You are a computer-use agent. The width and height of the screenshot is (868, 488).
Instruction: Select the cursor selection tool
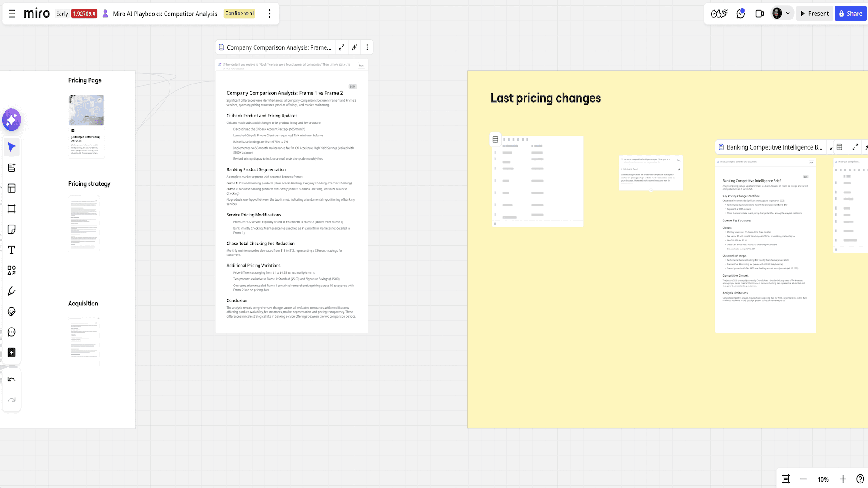pyautogui.click(x=12, y=147)
